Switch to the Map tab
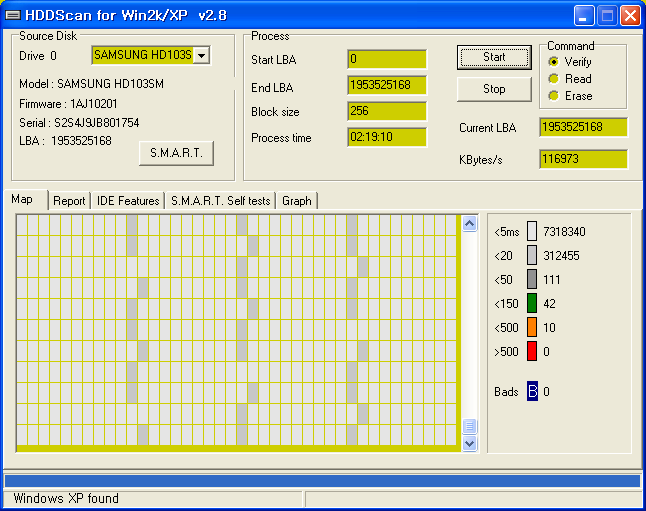646x511 pixels. tap(25, 199)
